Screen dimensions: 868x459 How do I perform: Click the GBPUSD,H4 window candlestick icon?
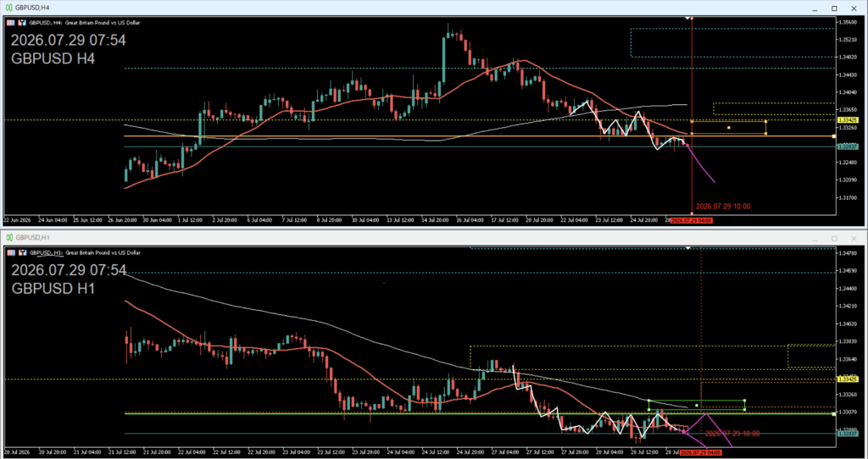tap(9, 7)
